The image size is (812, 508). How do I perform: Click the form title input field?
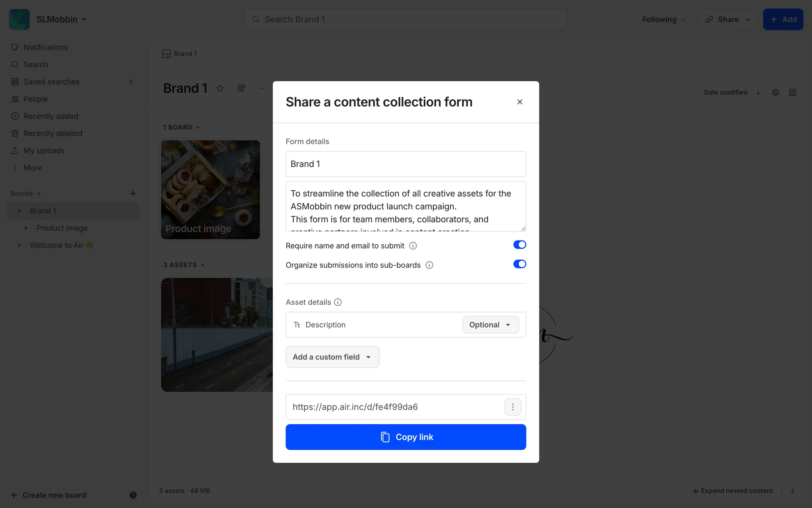[406, 164]
